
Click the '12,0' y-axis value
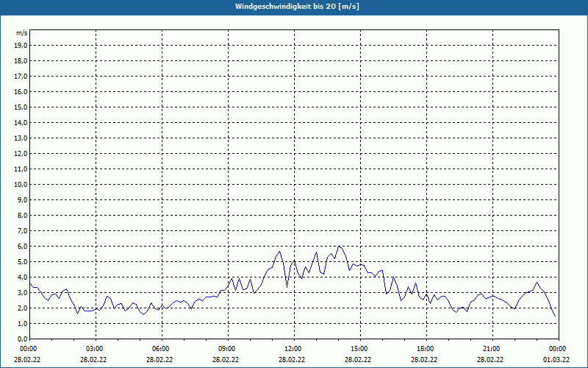[x=21, y=154]
